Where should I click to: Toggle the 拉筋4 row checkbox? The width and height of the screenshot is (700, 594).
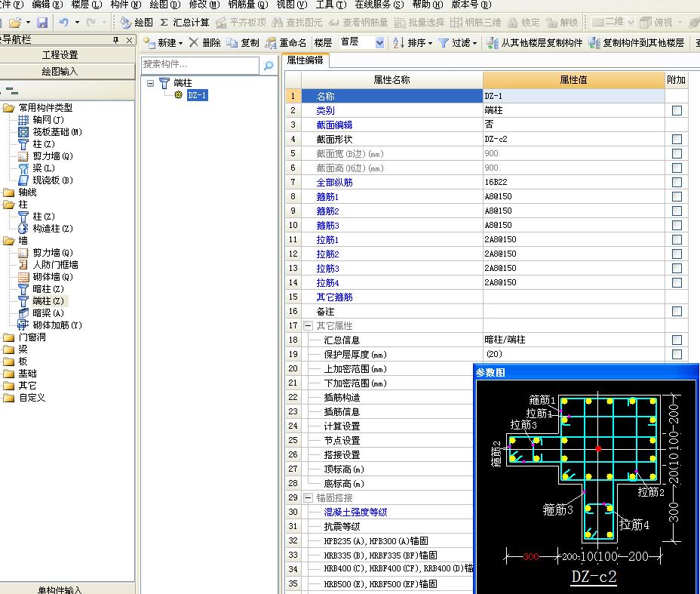677,282
